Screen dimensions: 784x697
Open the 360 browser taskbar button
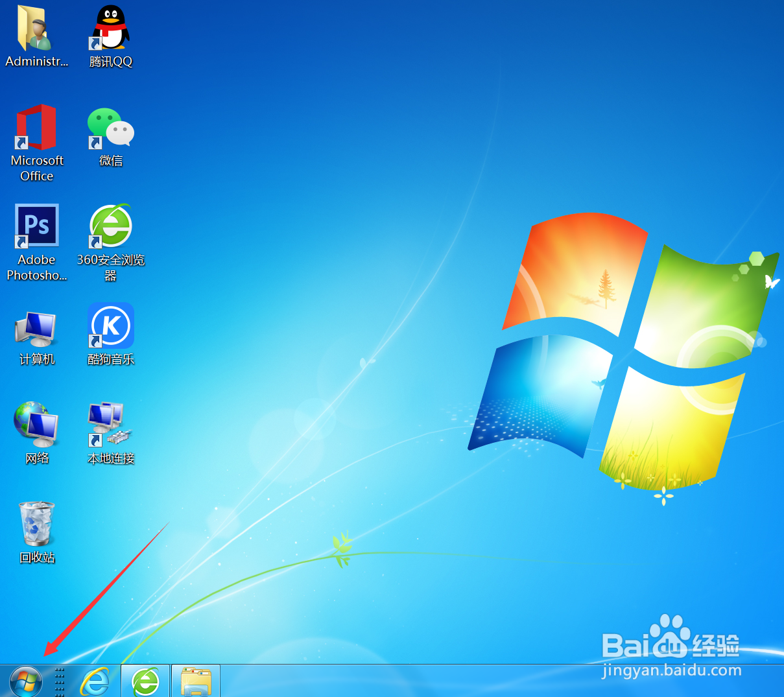point(145,681)
